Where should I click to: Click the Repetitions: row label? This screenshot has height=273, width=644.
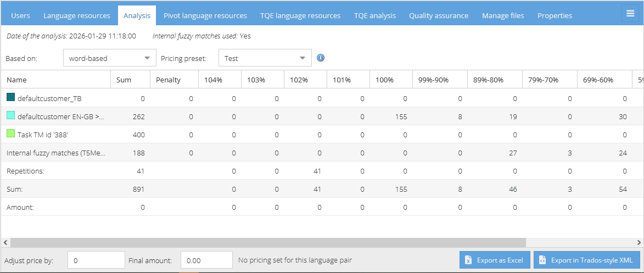pyautogui.click(x=25, y=171)
